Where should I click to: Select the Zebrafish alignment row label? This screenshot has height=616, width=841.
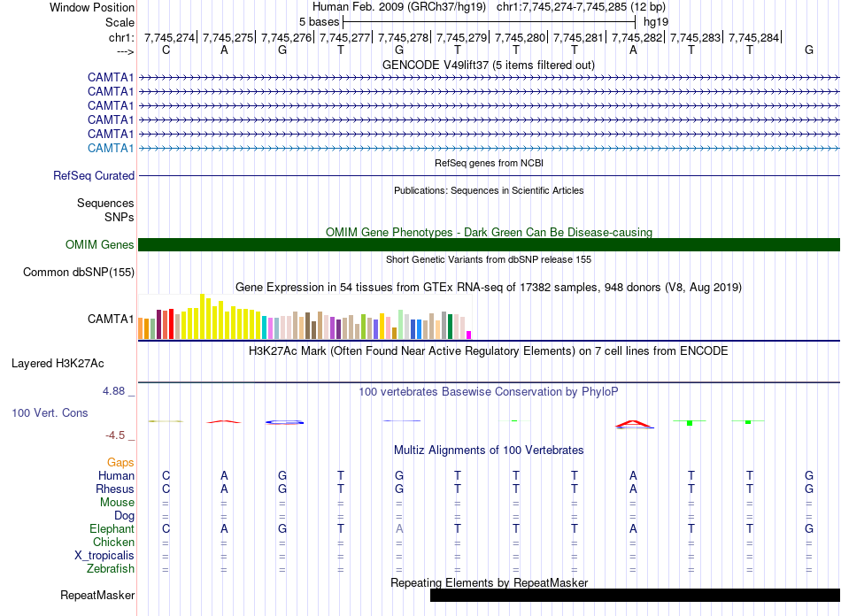coord(111,568)
